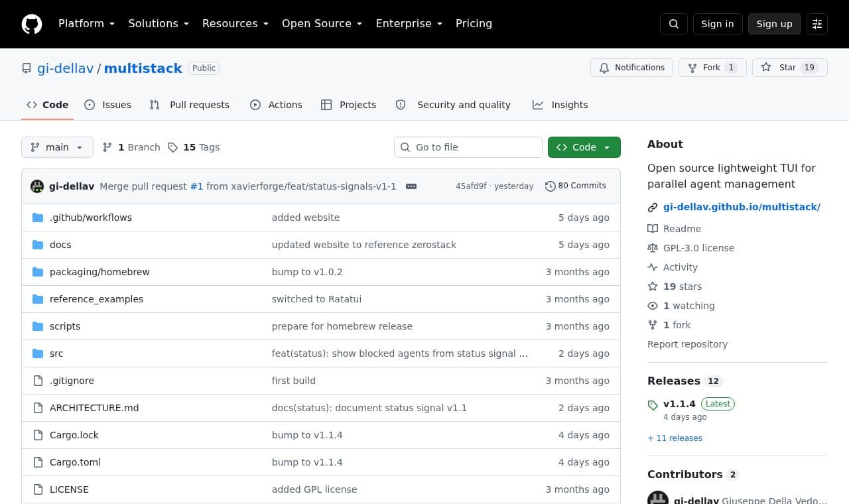Open the appearance settings sliders icon
Viewport: 849px width, 504px height.
tap(817, 24)
